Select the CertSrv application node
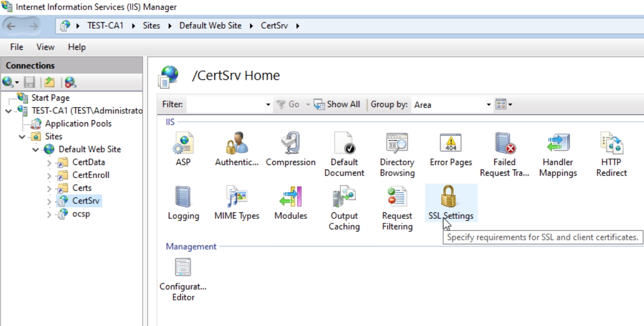 (86, 201)
